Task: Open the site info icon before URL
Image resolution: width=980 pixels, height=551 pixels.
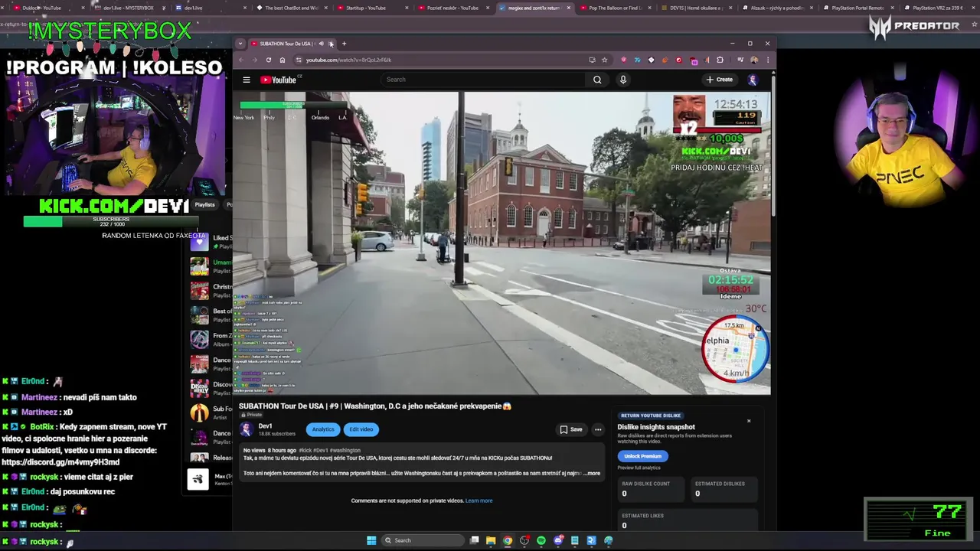Action: tap(299, 60)
